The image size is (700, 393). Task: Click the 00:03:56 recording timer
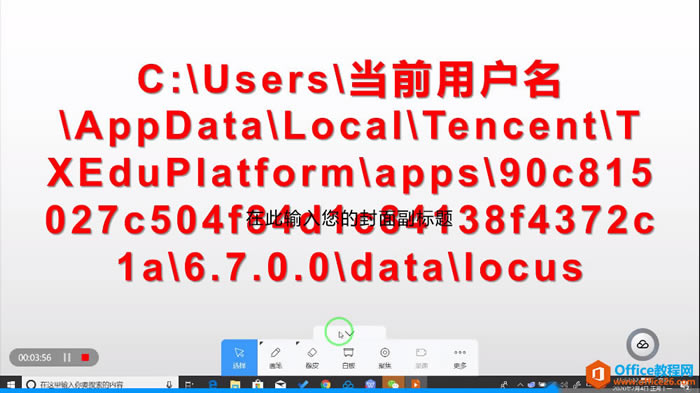coord(34,358)
